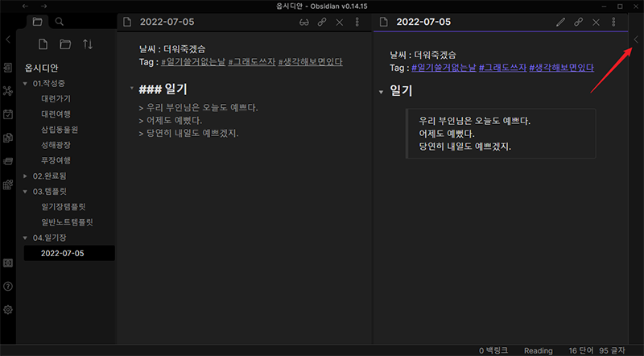Click #일기쓸거없는날 tag in editor pane

193,62
